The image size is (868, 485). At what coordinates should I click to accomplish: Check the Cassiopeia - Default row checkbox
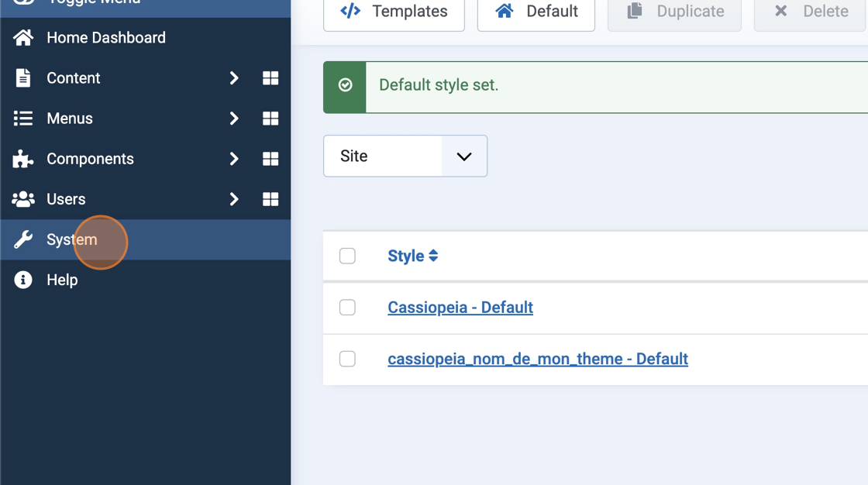(347, 308)
